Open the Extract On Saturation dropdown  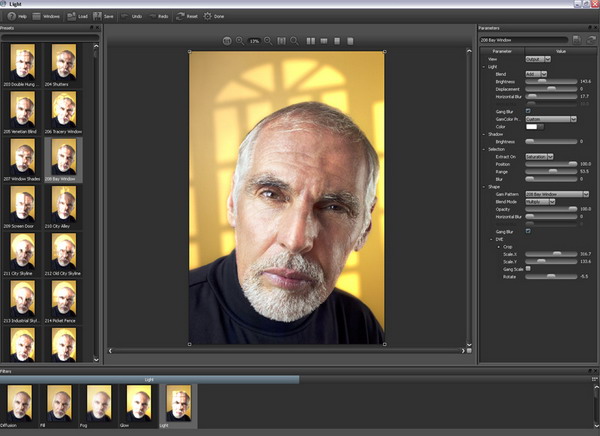[x=540, y=156]
